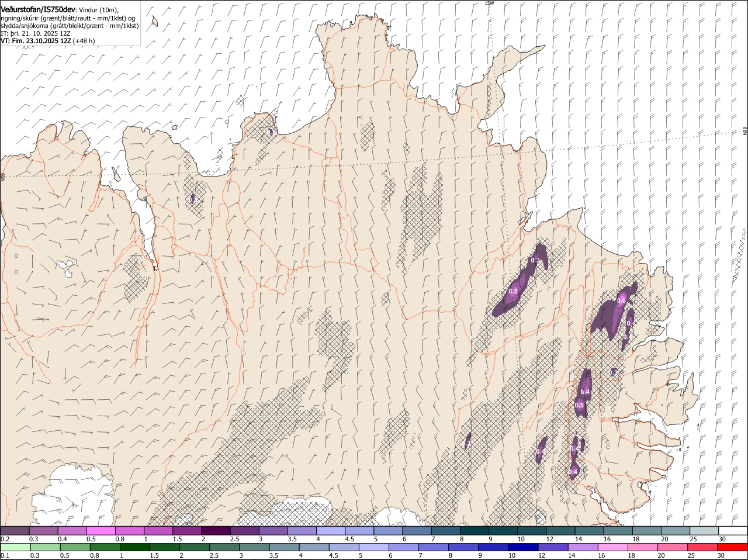Pick upper legend swatch between 9 and 10
Viewport: 748px width, 560px height.
[x=503, y=531]
